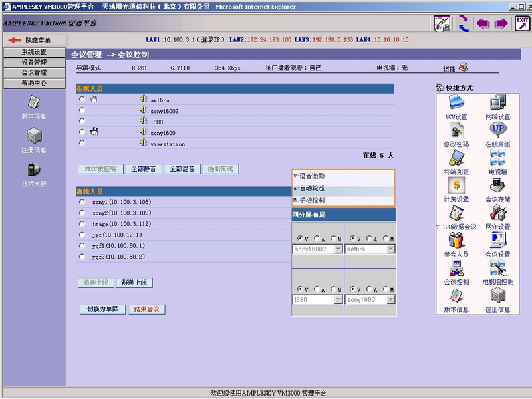Click the purple forward arrow icon
The height and width of the screenshot is (399, 532).
click(x=501, y=23)
